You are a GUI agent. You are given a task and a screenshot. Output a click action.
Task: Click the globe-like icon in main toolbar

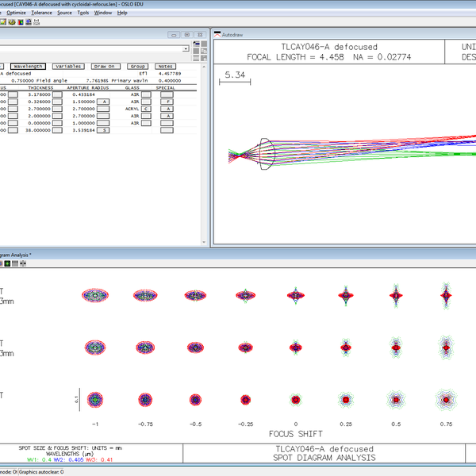[x=12, y=22]
